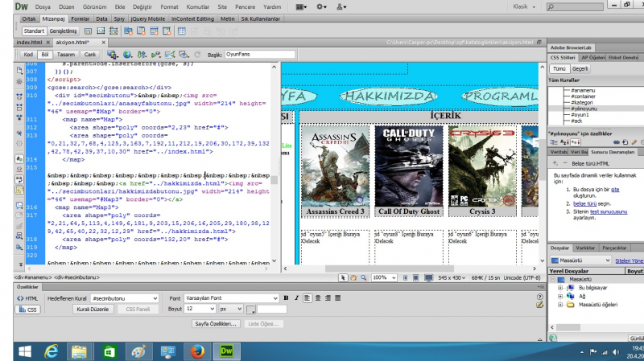
Task: Switch to jQuery Mobile insert tab
Action: coord(147,18)
